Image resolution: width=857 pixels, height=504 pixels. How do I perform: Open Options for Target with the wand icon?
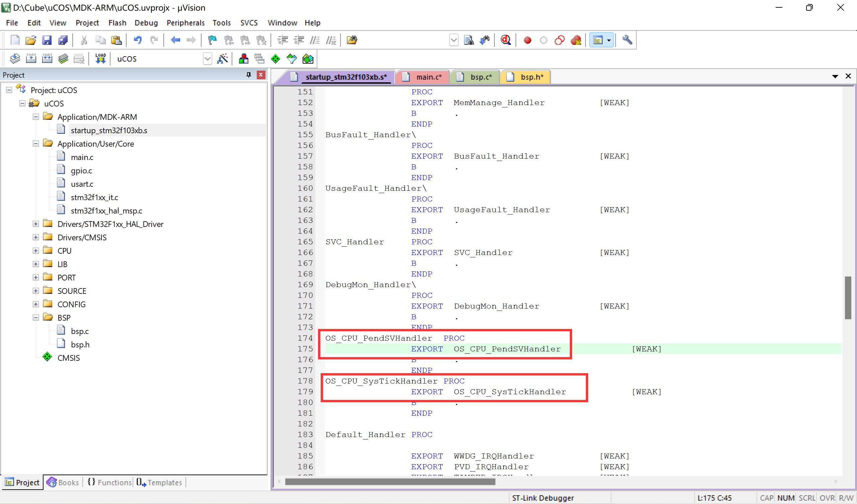[223, 59]
